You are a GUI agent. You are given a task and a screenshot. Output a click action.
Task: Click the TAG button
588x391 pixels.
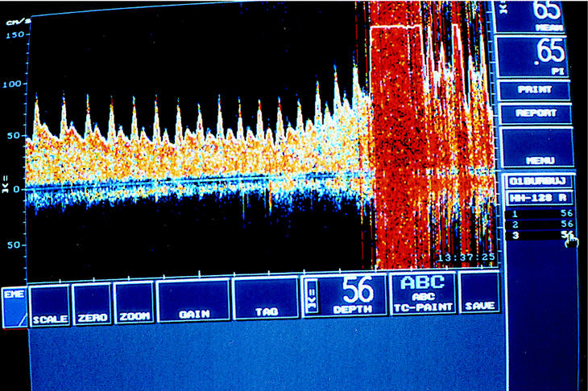pos(266,302)
